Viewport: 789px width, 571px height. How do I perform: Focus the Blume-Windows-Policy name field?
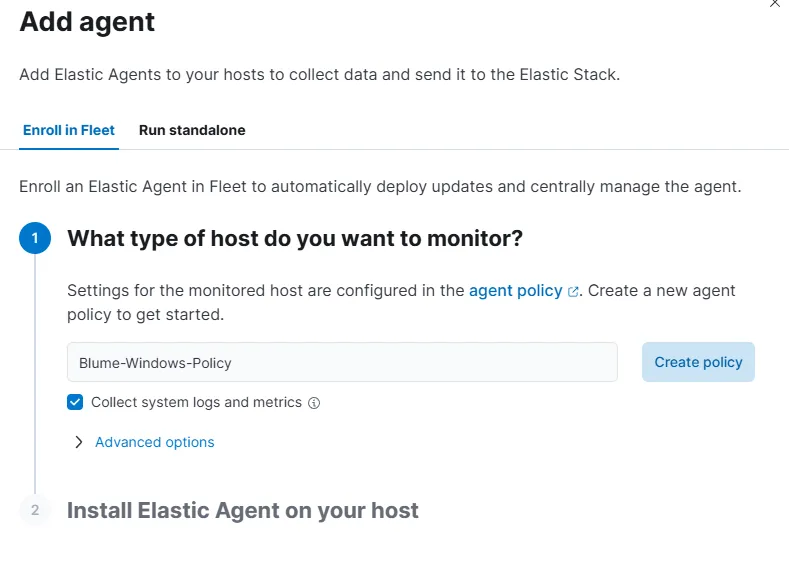(342, 362)
